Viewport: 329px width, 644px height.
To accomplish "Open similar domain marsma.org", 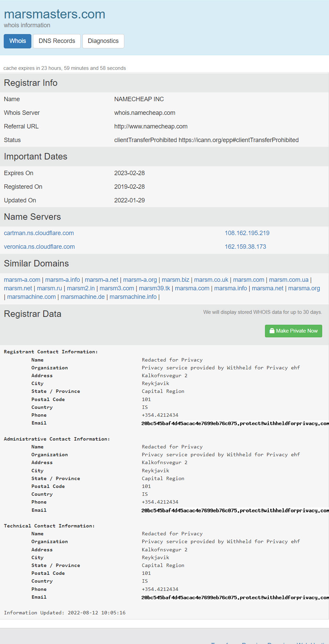I will pyautogui.click(x=304, y=288).
